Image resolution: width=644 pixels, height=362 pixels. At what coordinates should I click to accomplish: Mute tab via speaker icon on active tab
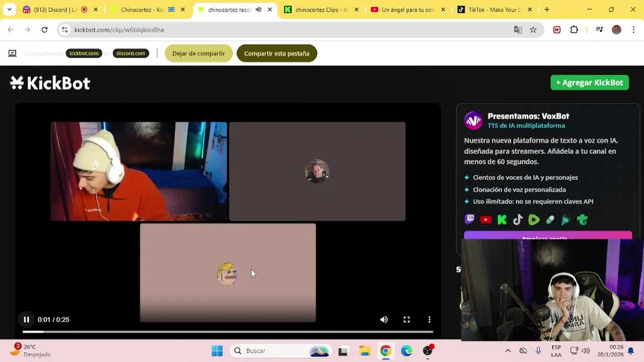coord(259,10)
